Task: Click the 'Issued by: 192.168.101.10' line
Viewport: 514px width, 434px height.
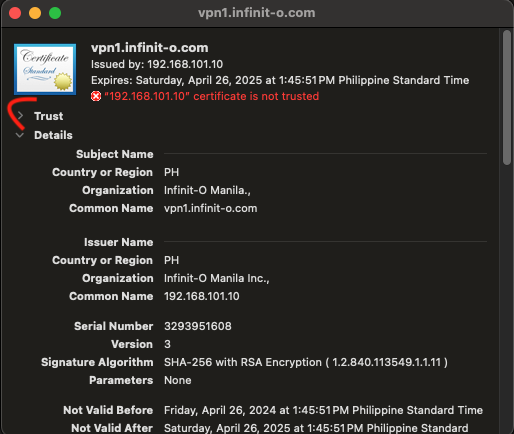Action: pyautogui.click(x=157, y=64)
